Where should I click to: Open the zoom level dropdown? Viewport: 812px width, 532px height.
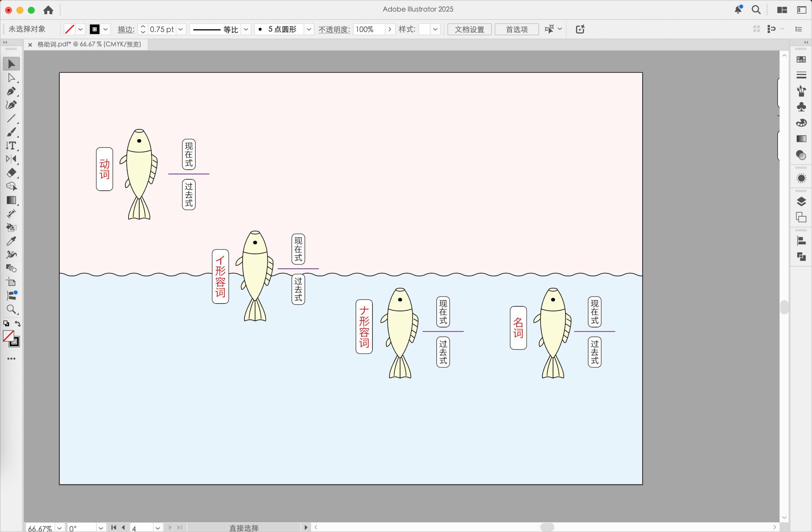coord(59,528)
